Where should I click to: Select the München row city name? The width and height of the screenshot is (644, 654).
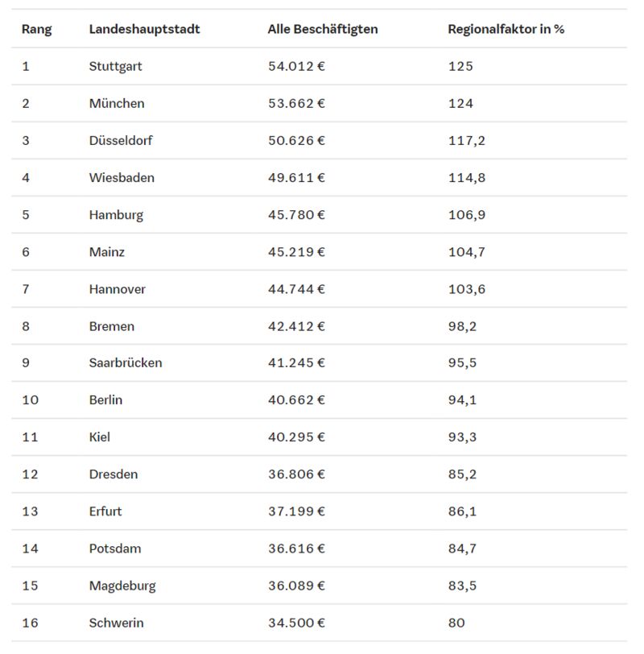117,103
